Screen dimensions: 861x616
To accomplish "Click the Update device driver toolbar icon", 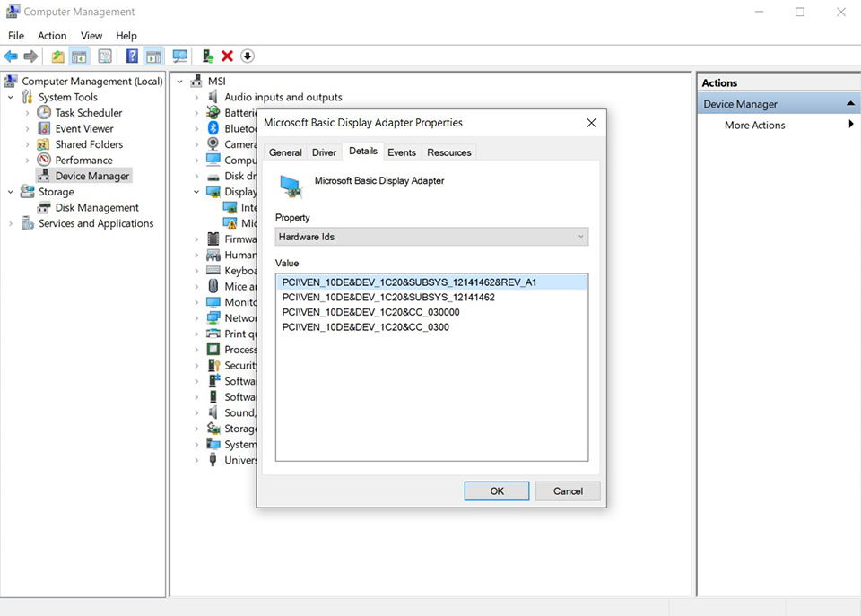I will pos(207,56).
